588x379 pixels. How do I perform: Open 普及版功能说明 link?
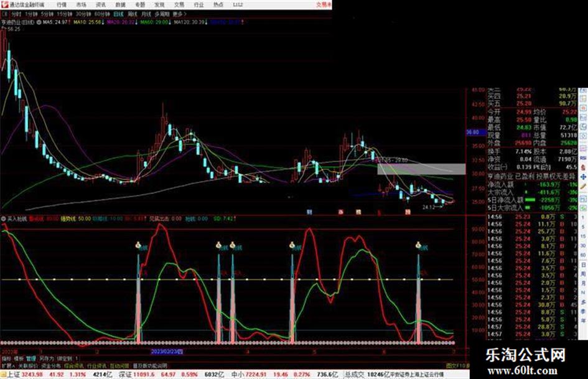(x=150, y=365)
